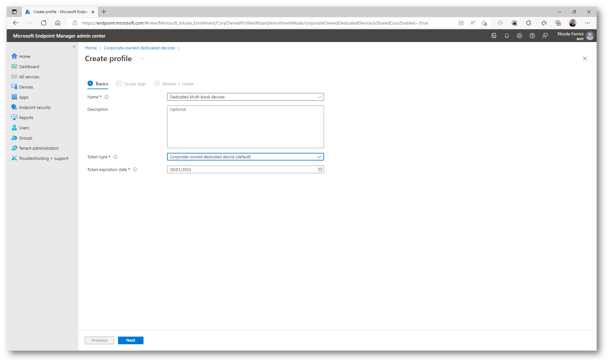The image size is (610, 364).
Task: Open the portal settings gear icon
Action: pyautogui.click(x=519, y=36)
